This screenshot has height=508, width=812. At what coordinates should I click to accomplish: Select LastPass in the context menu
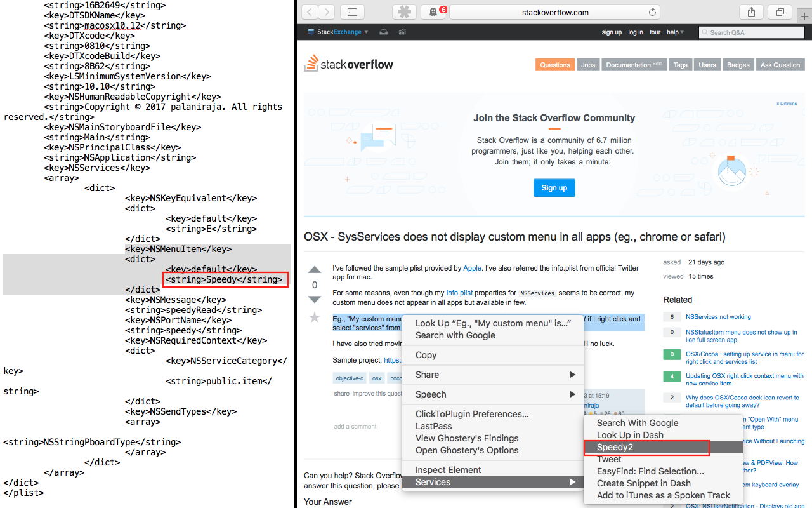pos(493,426)
